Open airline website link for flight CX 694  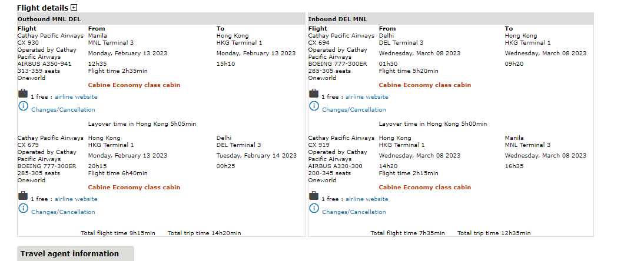click(367, 97)
